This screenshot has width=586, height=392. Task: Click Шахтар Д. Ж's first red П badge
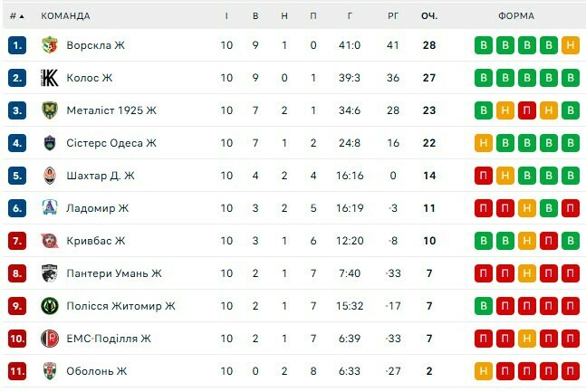click(x=484, y=176)
